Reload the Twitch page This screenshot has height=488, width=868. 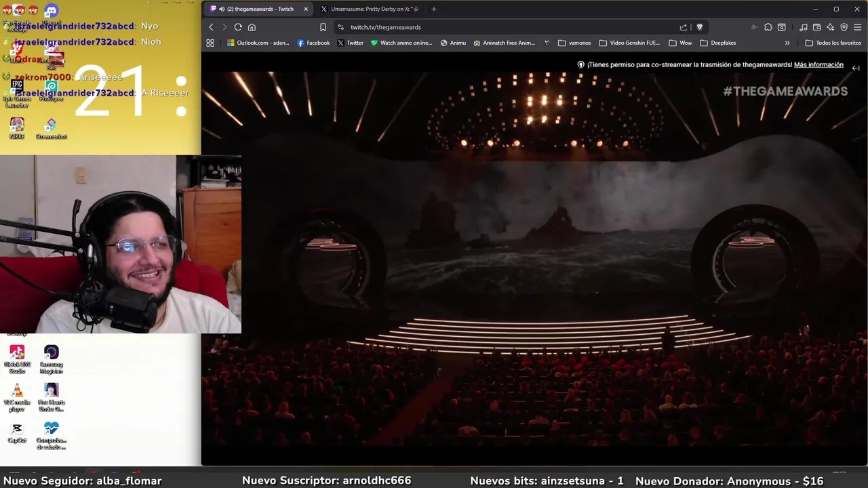tap(238, 27)
